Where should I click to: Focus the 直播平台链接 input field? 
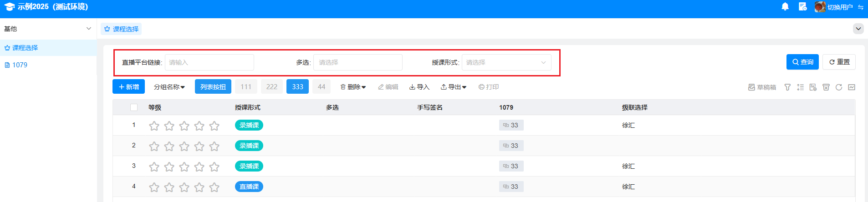[209, 62]
